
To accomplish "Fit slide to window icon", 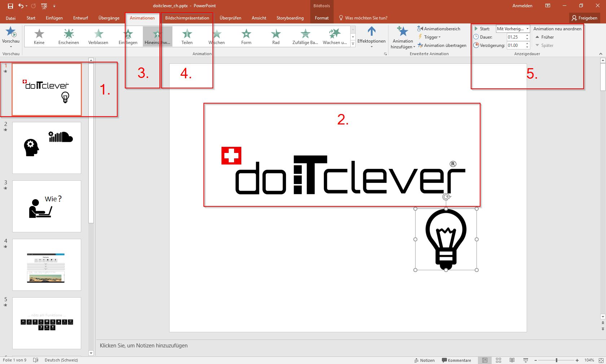I will click(x=601, y=360).
